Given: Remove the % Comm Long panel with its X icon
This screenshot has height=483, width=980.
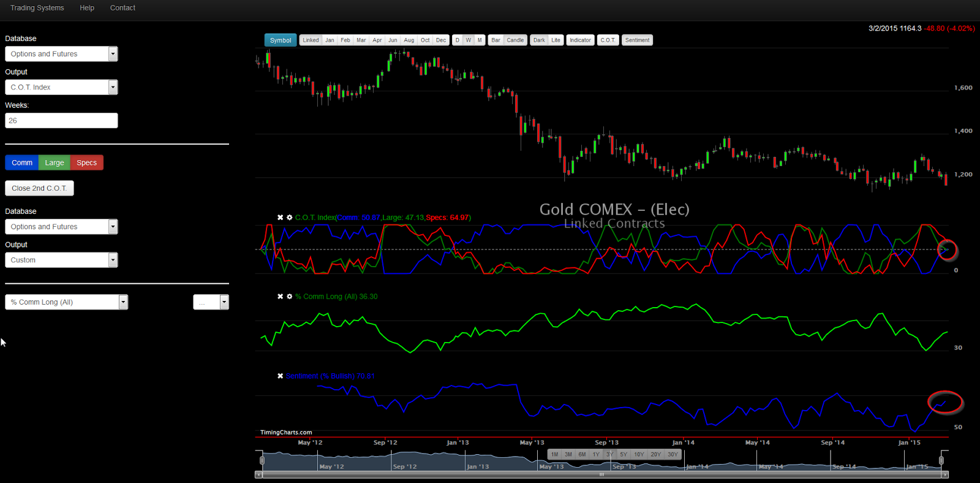Looking at the screenshot, I should coord(280,297).
